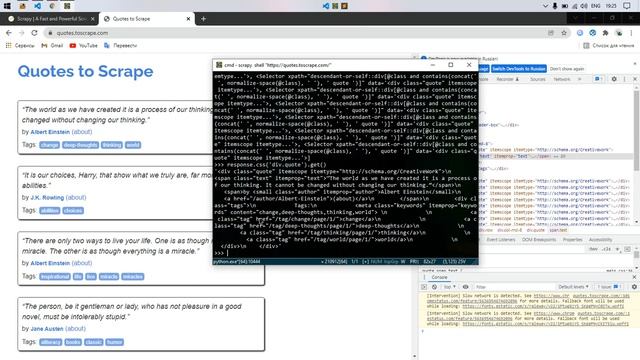The image size is (640, 360).
Task: Open DevTools customize three-dot menu
Action: point(624,79)
